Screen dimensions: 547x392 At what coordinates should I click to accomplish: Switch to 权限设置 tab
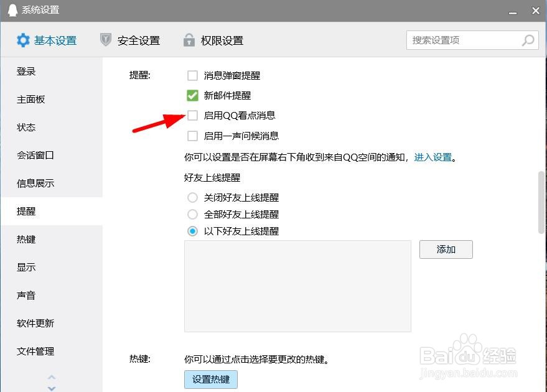coord(213,40)
